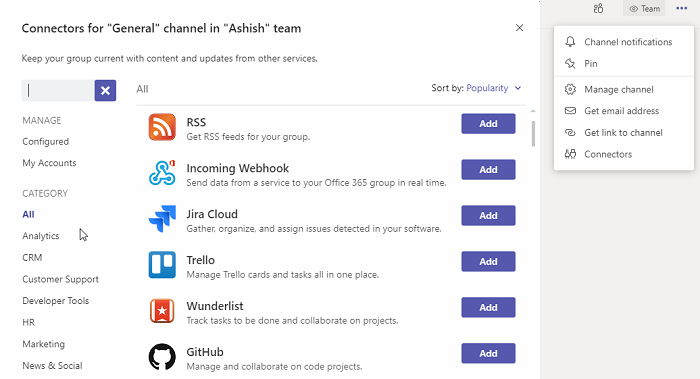Click the Jira Cloud logo icon
700x379 pixels.
pyautogui.click(x=162, y=219)
